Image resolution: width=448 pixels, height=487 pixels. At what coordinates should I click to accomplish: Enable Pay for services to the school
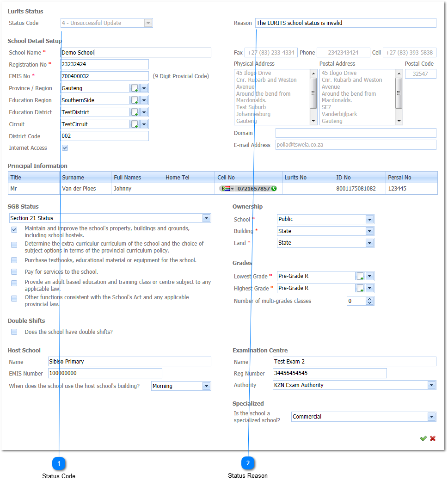14,272
